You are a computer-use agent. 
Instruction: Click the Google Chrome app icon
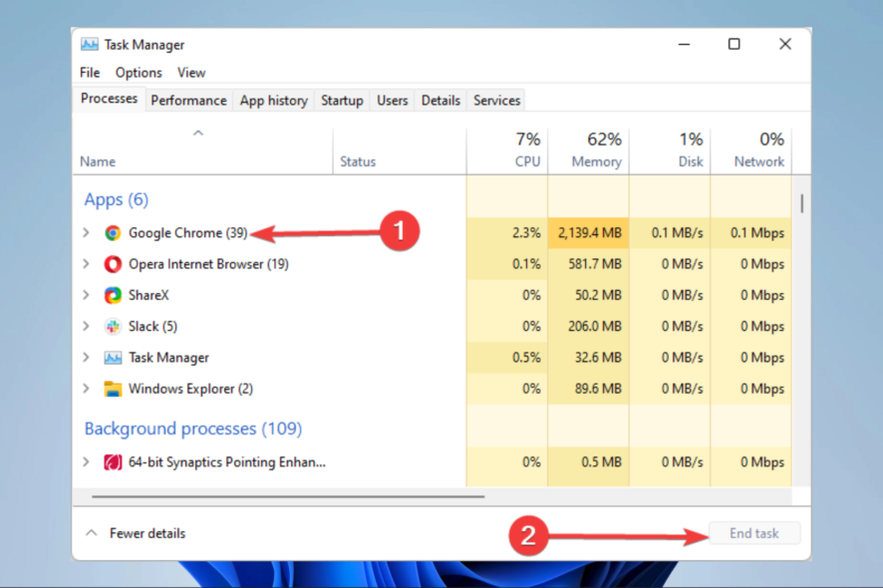pyautogui.click(x=113, y=232)
